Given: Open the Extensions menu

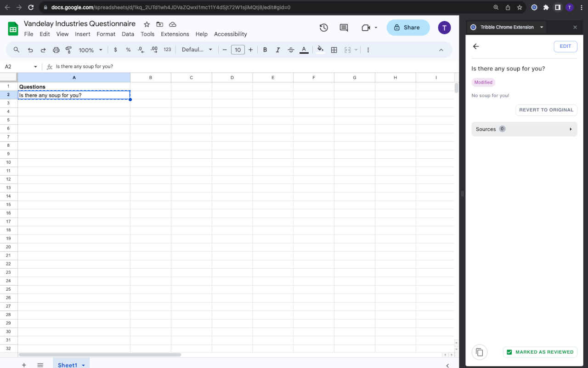Looking at the screenshot, I should [x=175, y=34].
